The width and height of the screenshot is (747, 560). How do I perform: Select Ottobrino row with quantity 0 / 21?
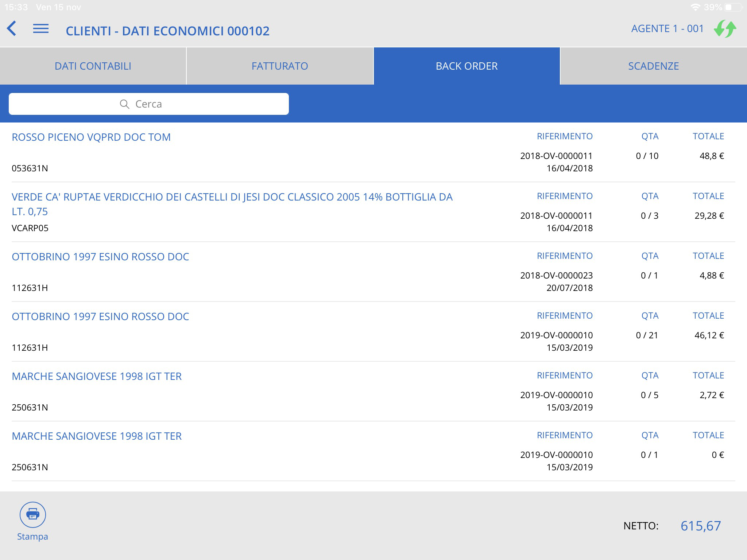point(100,317)
